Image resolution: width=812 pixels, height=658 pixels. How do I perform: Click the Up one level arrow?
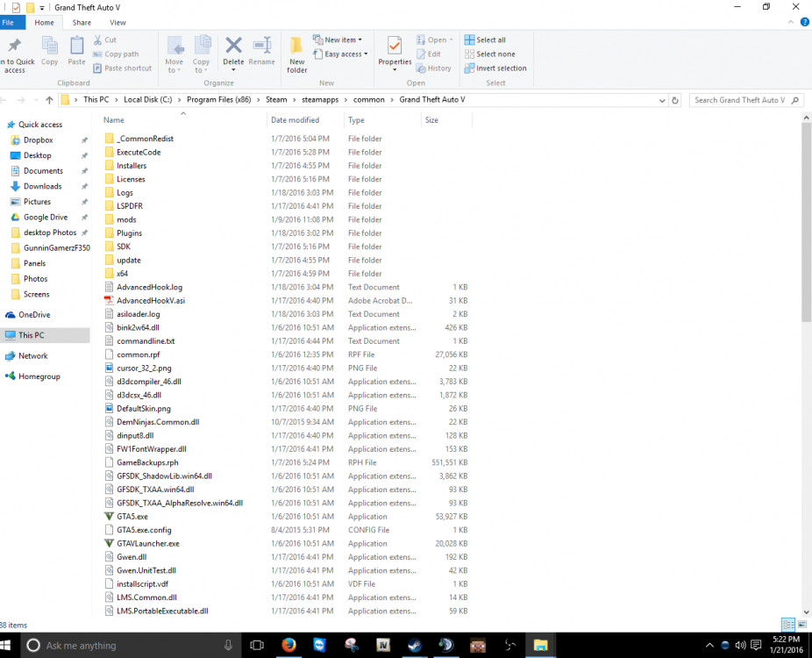(x=49, y=100)
